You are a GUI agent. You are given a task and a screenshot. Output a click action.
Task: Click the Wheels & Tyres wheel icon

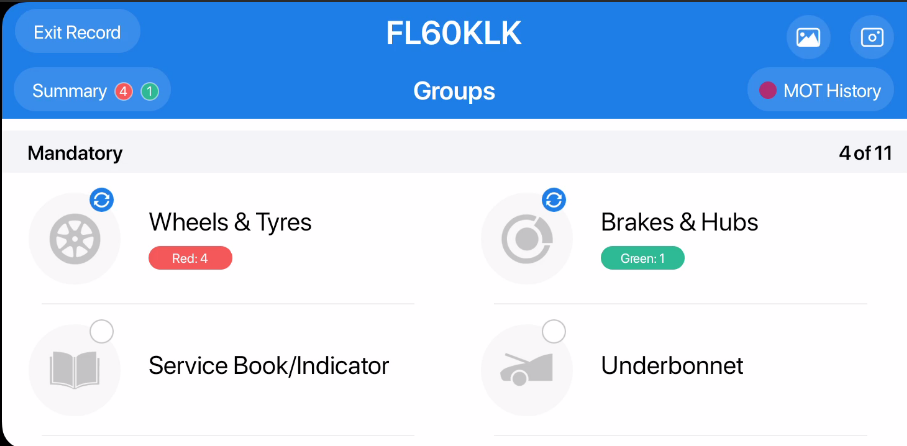pos(74,238)
